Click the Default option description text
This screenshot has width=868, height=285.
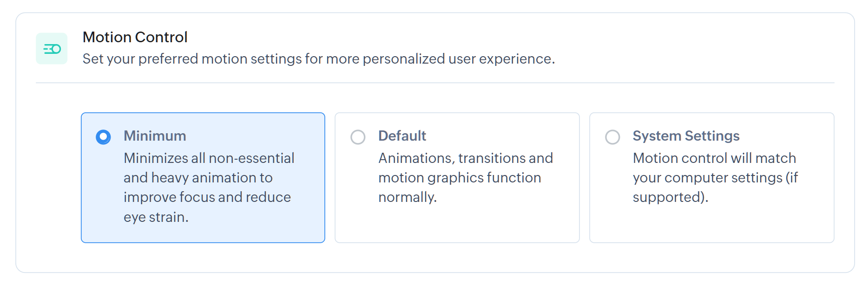(x=465, y=177)
